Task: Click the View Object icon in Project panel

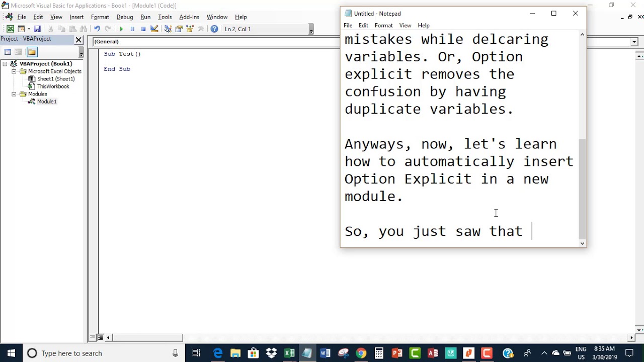Action: point(19,52)
